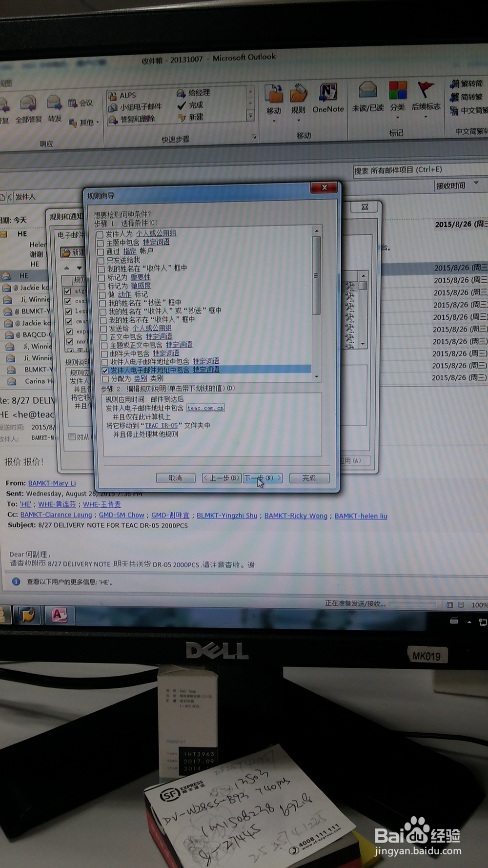Open the Categorize (分类) dropdown arrow
Screen dimensions: 488x868
pyautogui.click(x=398, y=117)
